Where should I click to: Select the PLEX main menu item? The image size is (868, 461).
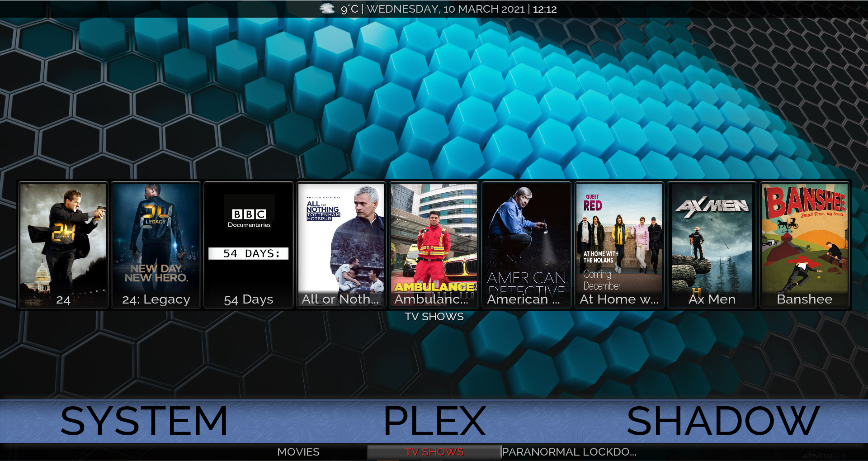point(434,422)
